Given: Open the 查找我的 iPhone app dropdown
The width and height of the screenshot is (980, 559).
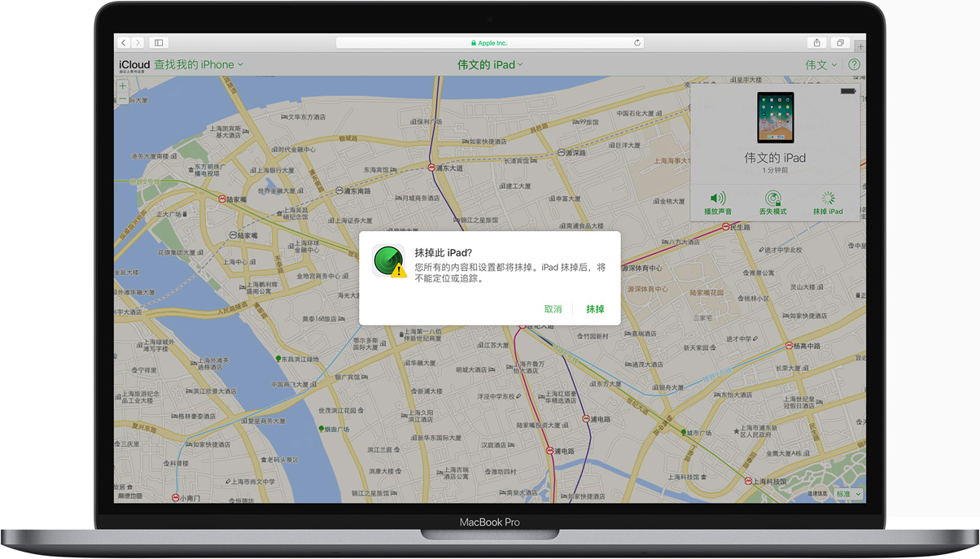Looking at the screenshot, I should 199,64.
